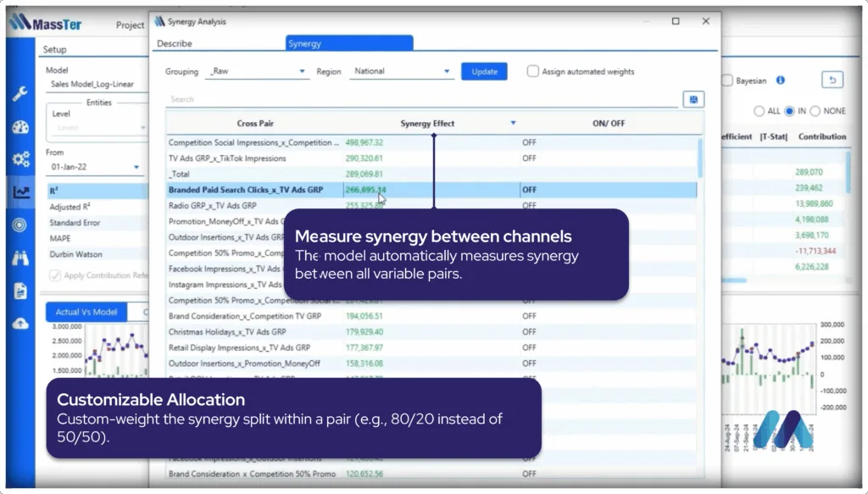Click the document report icon in sidebar
This screenshot has width=868, height=494.
coord(20,291)
